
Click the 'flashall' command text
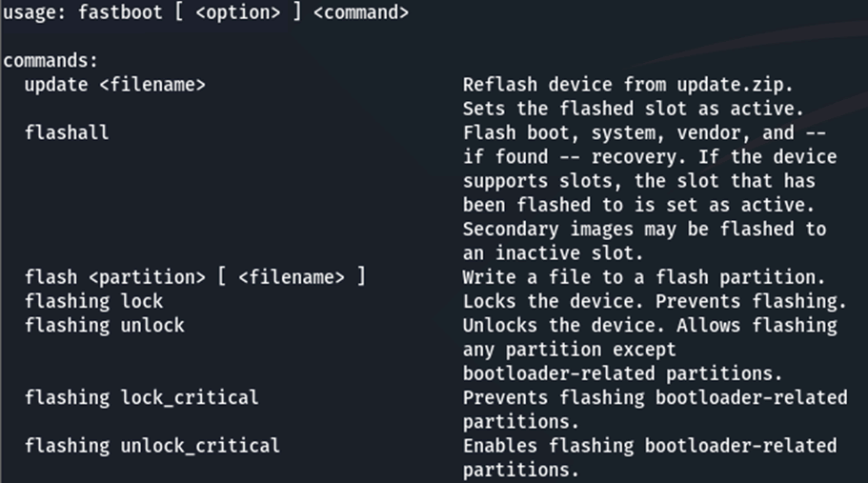tap(67, 133)
